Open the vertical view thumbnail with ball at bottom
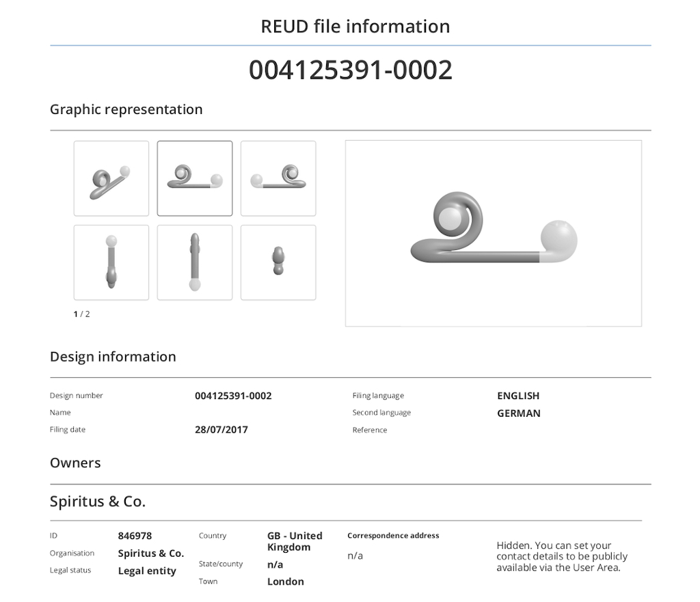 pyautogui.click(x=195, y=262)
